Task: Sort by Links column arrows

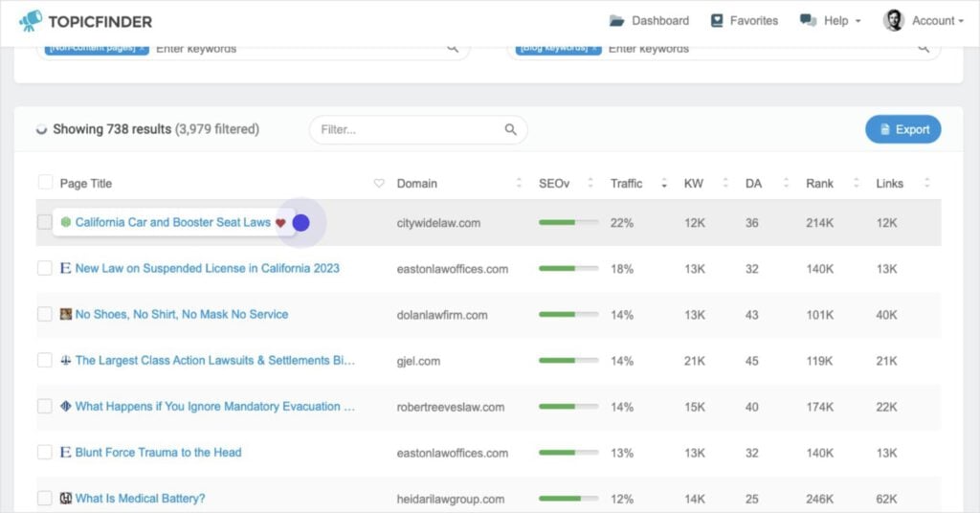Action: pyautogui.click(x=926, y=183)
